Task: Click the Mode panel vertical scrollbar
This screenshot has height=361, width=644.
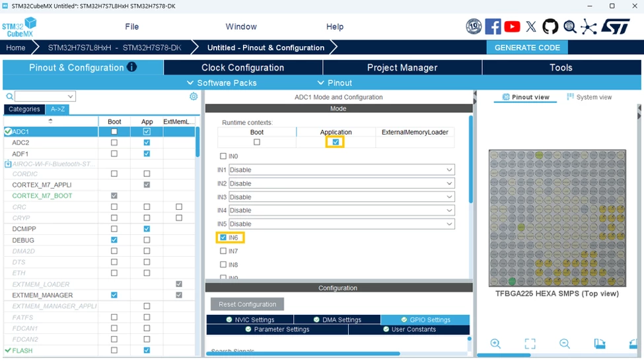Action: pyautogui.click(x=471, y=159)
